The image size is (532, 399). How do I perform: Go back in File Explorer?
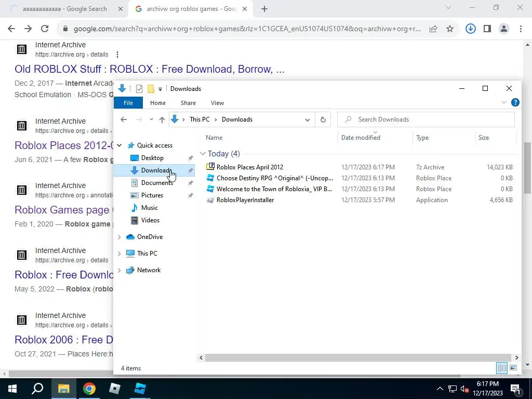124,119
